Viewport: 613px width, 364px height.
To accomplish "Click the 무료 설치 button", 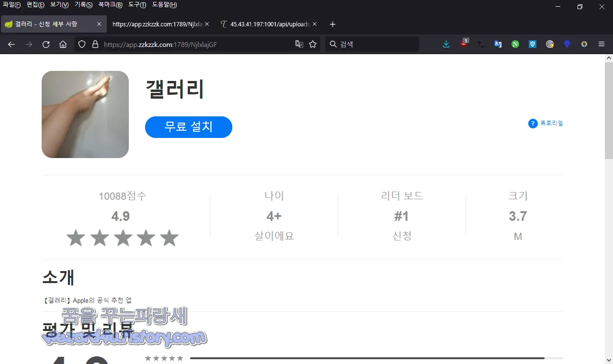I will click(189, 127).
